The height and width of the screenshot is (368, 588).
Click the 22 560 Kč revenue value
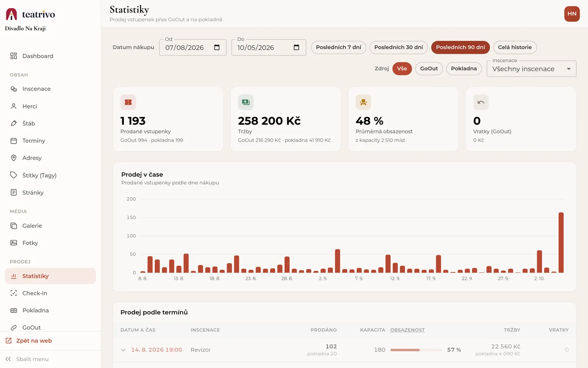tap(506, 347)
